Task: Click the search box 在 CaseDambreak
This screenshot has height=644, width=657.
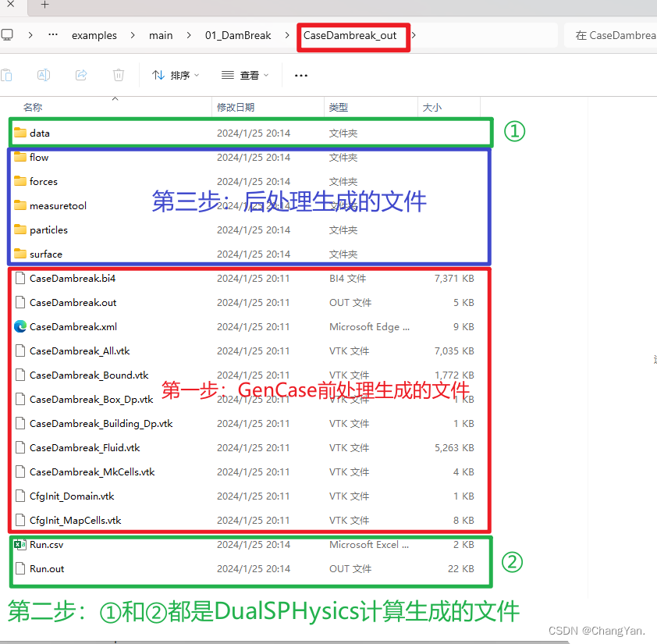Action: click(611, 36)
